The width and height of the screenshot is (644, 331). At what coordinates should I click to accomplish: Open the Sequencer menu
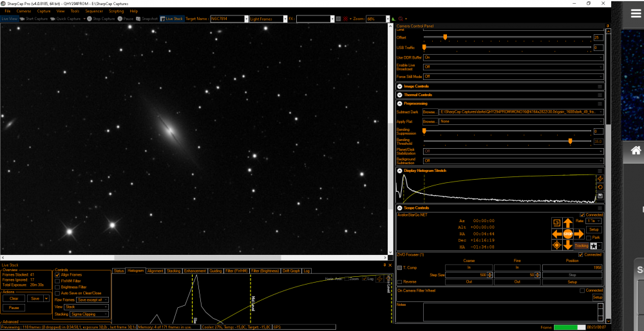pyautogui.click(x=93, y=11)
